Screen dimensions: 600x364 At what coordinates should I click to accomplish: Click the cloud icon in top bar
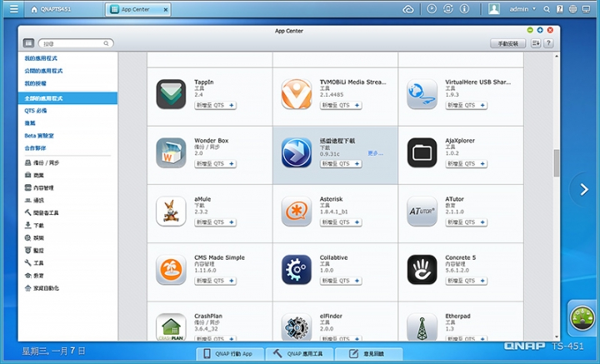pos(407,9)
